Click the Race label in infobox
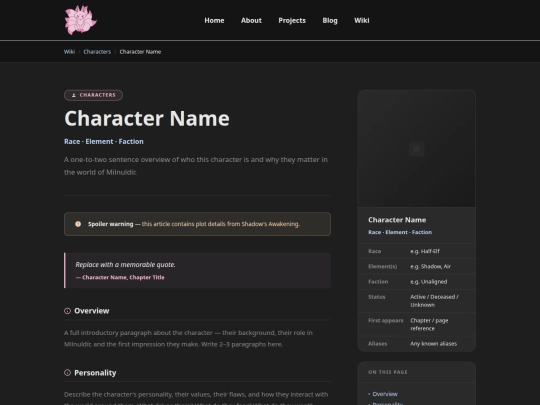 (374, 251)
